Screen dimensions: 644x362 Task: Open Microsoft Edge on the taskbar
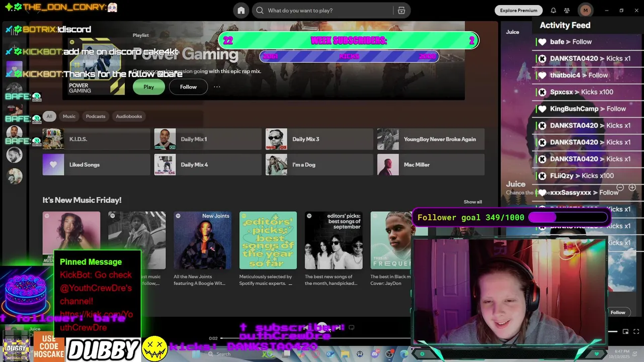click(404, 354)
